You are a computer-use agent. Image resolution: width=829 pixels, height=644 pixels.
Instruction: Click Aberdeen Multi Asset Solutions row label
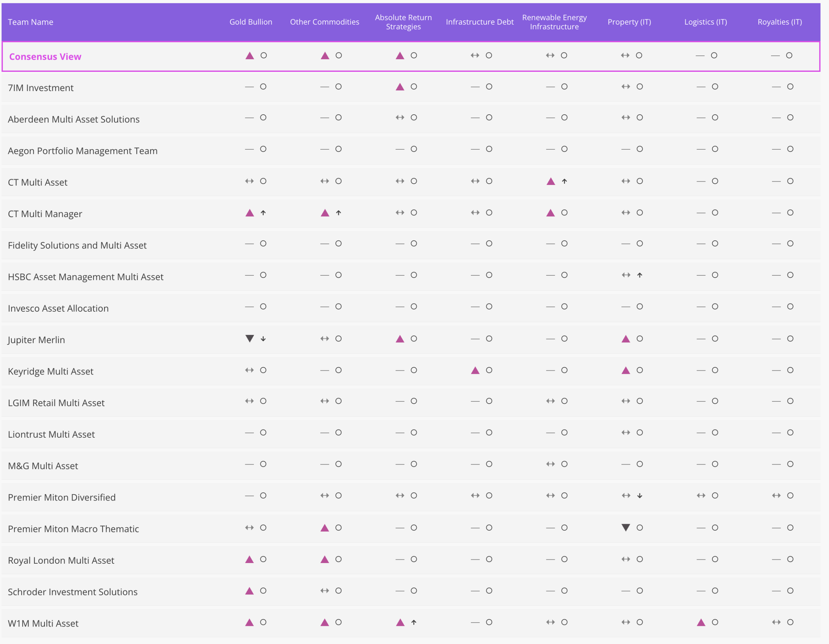click(74, 119)
